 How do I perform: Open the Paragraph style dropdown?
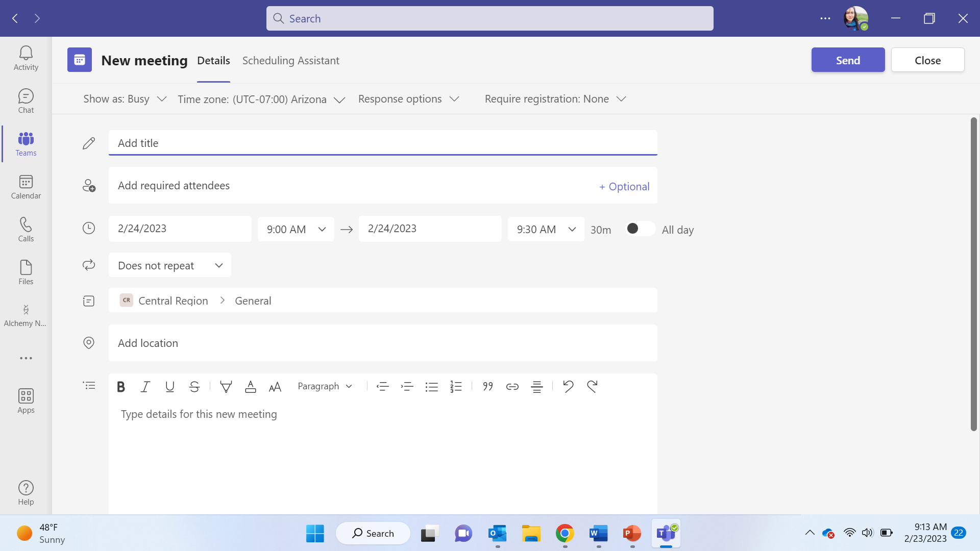[x=325, y=386]
